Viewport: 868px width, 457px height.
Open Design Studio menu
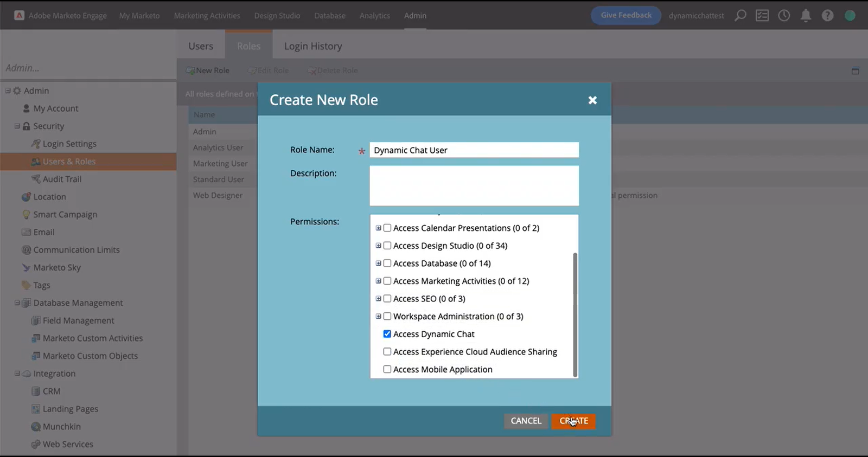click(x=277, y=16)
